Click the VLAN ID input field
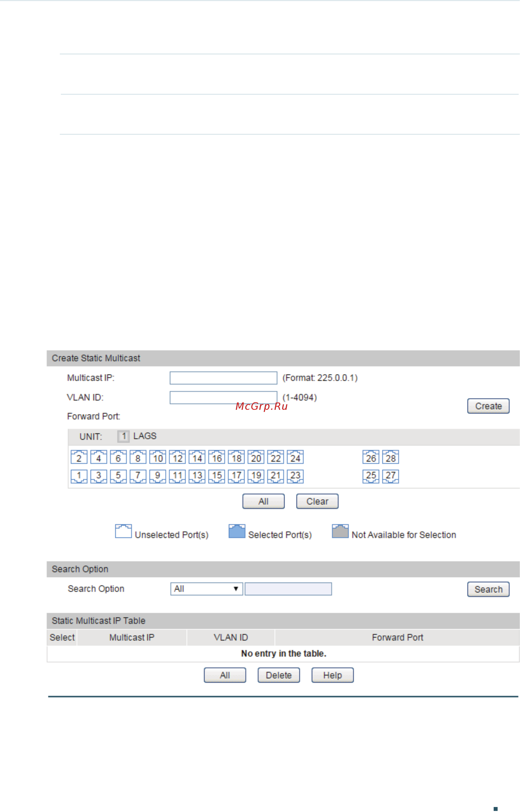 pyautogui.click(x=223, y=397)
